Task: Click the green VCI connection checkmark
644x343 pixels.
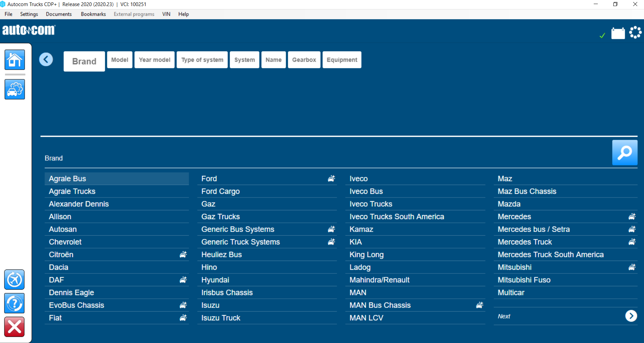Action: (603, 35)
